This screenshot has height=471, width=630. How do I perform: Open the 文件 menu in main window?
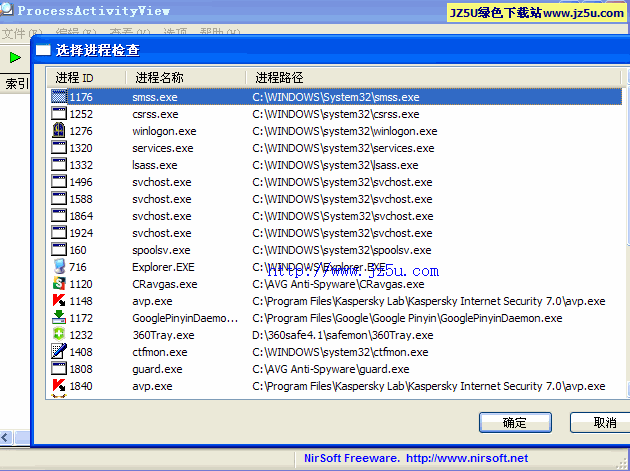click(x=22, y=32)
